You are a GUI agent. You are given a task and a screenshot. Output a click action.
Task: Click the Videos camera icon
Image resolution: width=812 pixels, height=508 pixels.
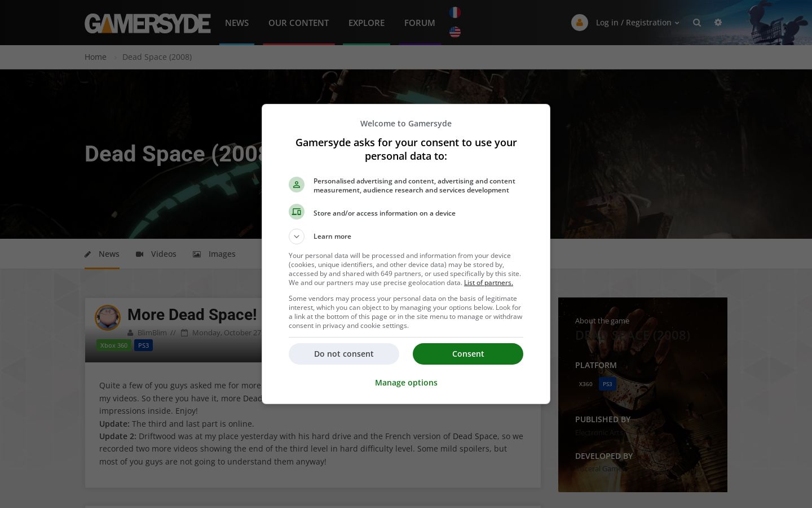(140, 254)
